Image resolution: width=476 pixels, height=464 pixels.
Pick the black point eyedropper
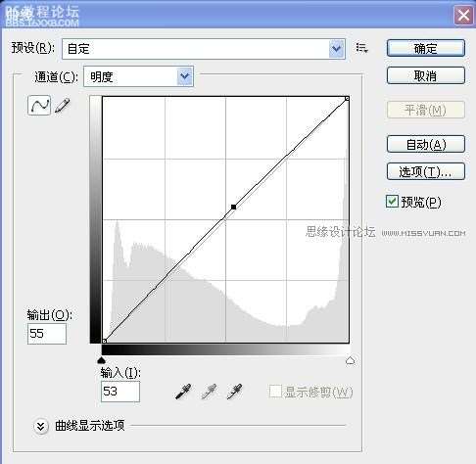click(183, 392)
